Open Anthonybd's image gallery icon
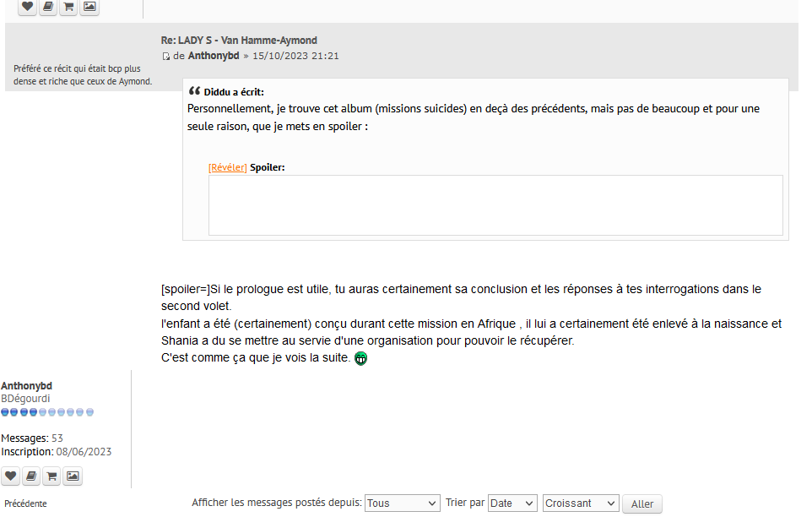The image size is (812, 517). coord(73,476)
